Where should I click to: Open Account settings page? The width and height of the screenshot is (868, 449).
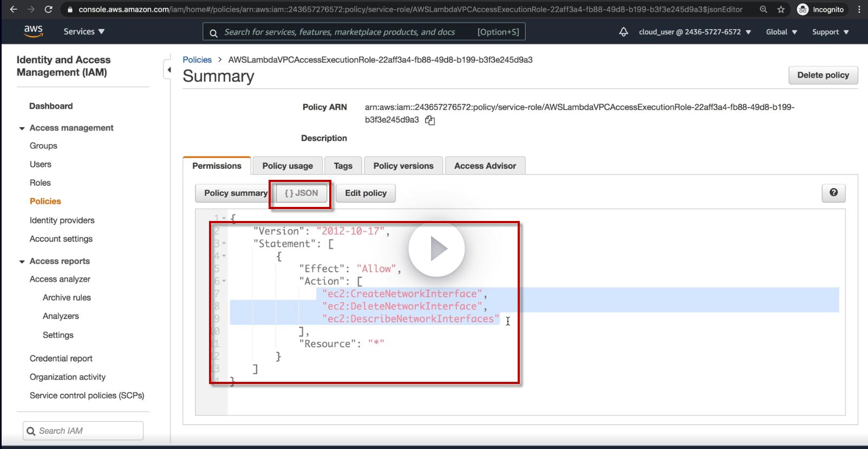click(x=61, y=239)
